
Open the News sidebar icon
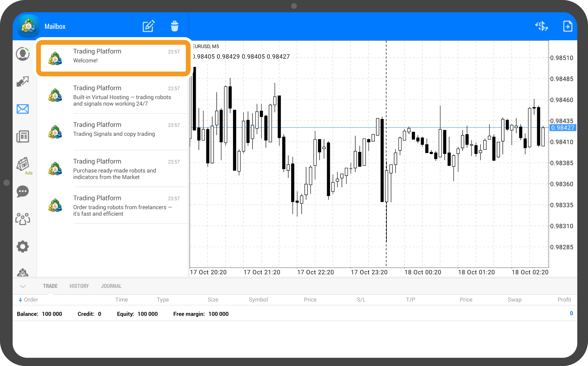click(x=22, y=137)
